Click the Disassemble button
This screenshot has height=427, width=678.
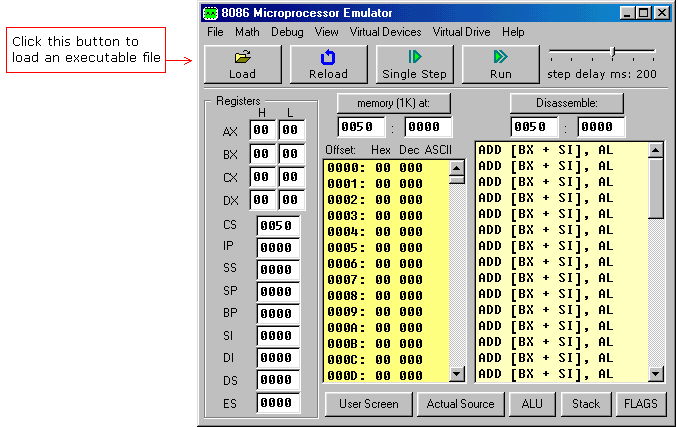[567, 103]
